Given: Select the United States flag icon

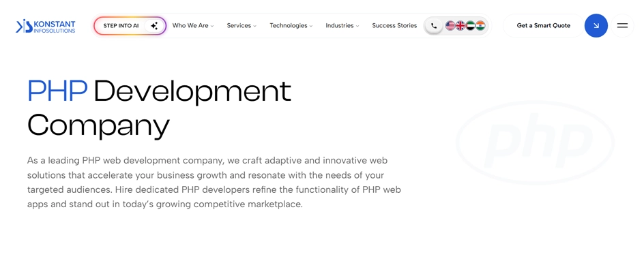Looking at the screenshot, I should click(x=450, y=26).
